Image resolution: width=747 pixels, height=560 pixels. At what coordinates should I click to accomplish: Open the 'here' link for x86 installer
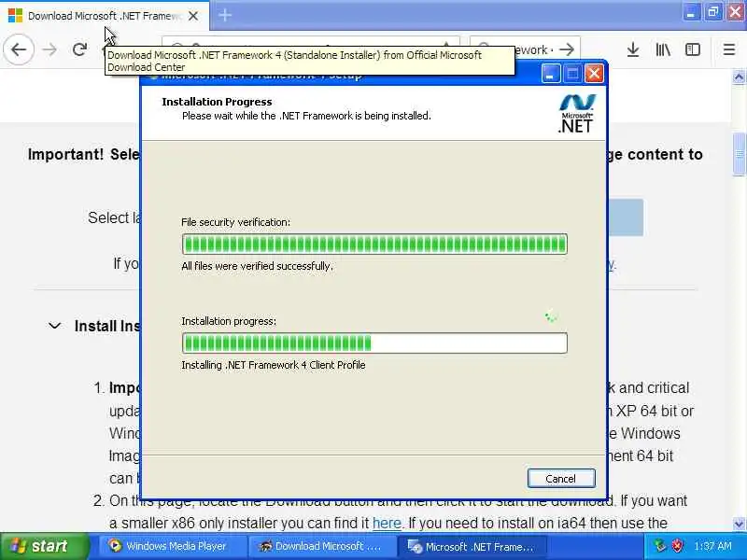tap(387, 523)
